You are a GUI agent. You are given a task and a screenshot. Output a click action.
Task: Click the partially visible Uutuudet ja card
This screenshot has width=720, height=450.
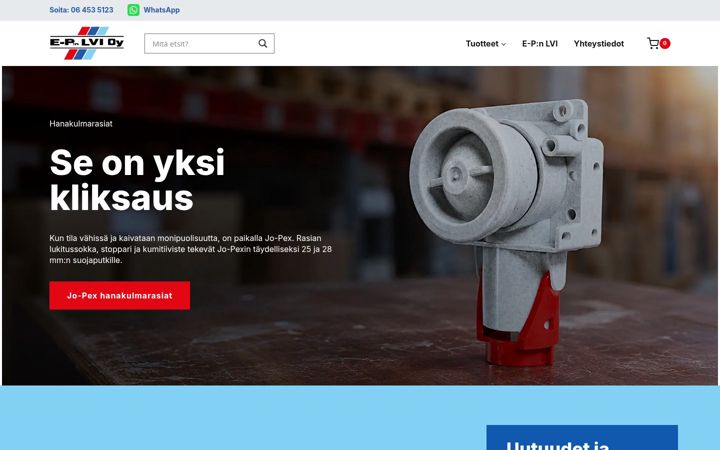pos(582,438)
